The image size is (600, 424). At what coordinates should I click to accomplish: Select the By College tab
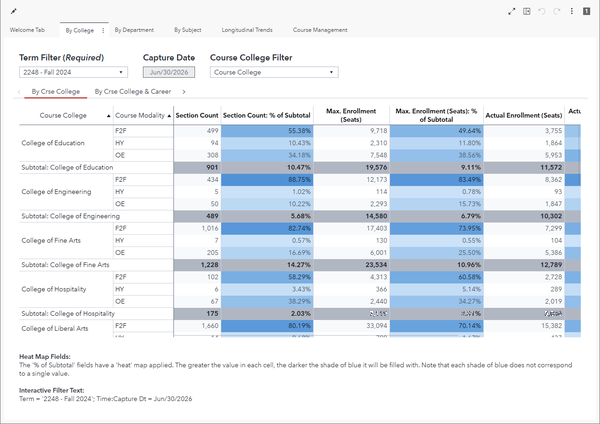click(80, 30)
